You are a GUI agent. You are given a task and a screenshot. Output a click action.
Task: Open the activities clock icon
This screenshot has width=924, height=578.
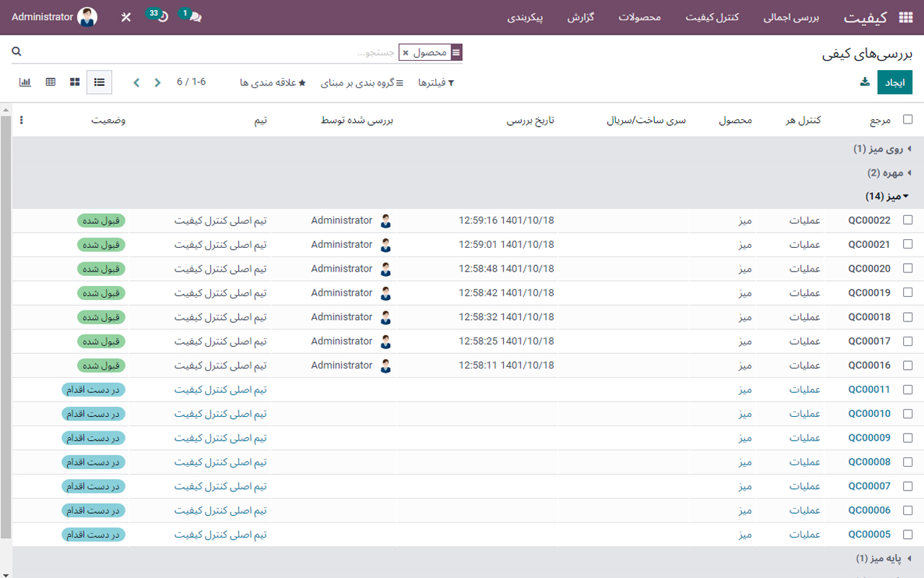(162, 17)
